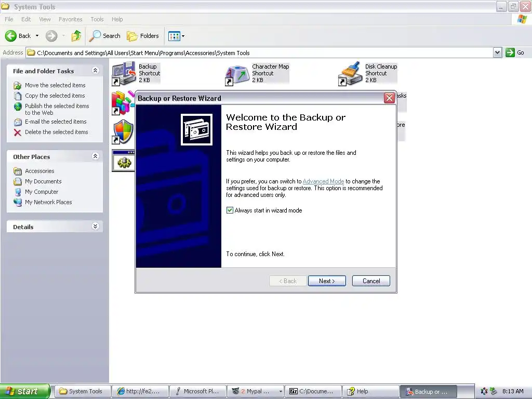Switch to Backup or ... taskbar button
This screenshot has width=532, height=399.
pos(429,391)
